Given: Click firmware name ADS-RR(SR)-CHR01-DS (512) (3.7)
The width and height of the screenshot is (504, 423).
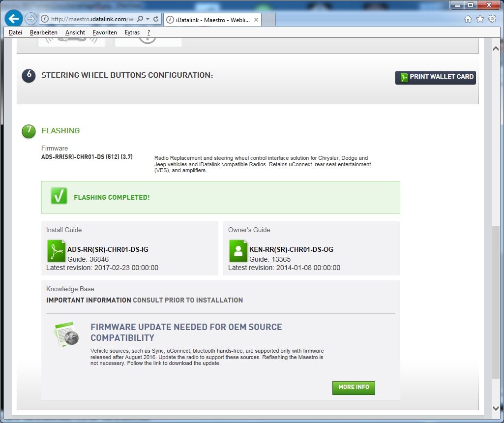Looking at the screenshot, I should point(87,157).
